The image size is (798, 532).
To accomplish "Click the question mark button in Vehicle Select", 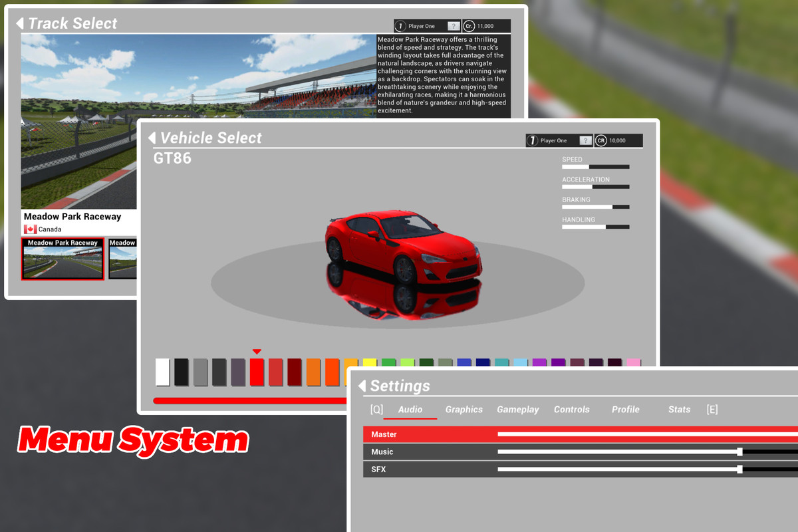I will pos(585,140).
